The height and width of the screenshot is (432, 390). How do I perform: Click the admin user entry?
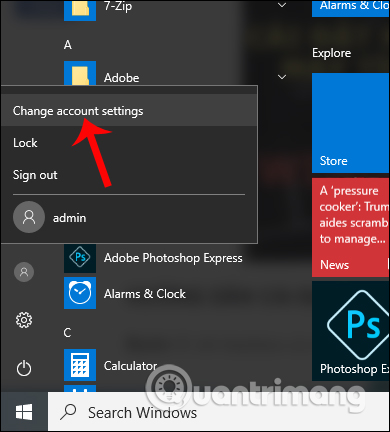pos(129,217)
